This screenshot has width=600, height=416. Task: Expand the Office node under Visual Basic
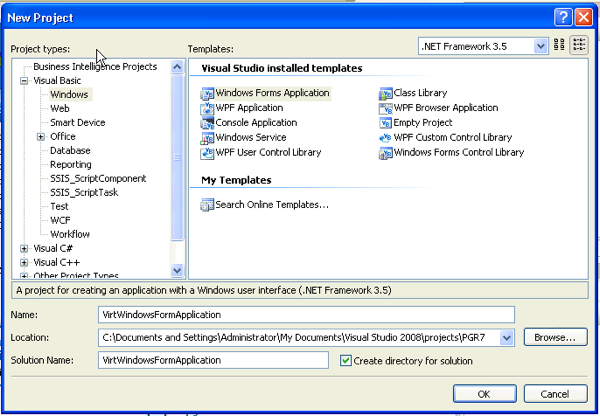click(41, 137)
